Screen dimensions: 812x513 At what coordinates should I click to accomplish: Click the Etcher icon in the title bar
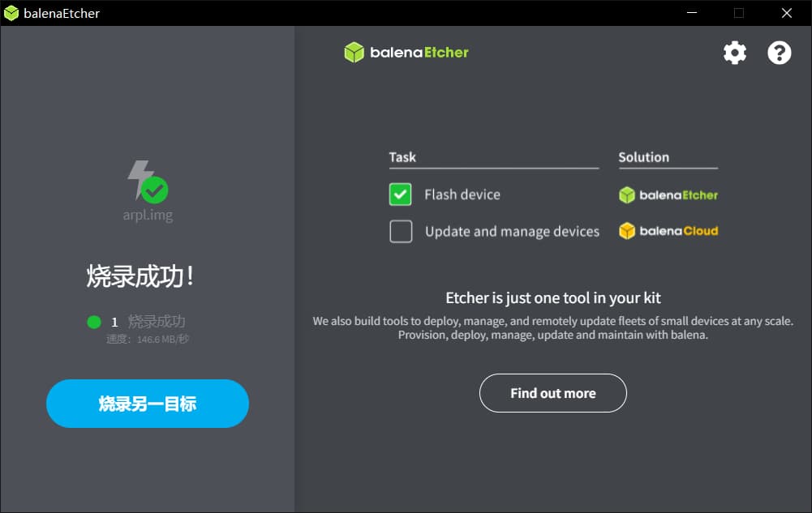(11, 12)
